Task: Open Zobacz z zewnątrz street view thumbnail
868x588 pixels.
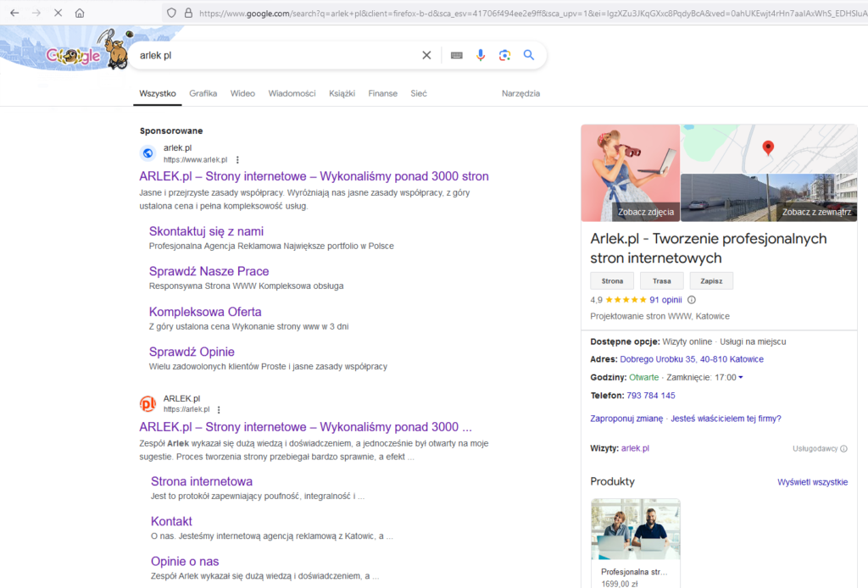Action: (769, 198)
